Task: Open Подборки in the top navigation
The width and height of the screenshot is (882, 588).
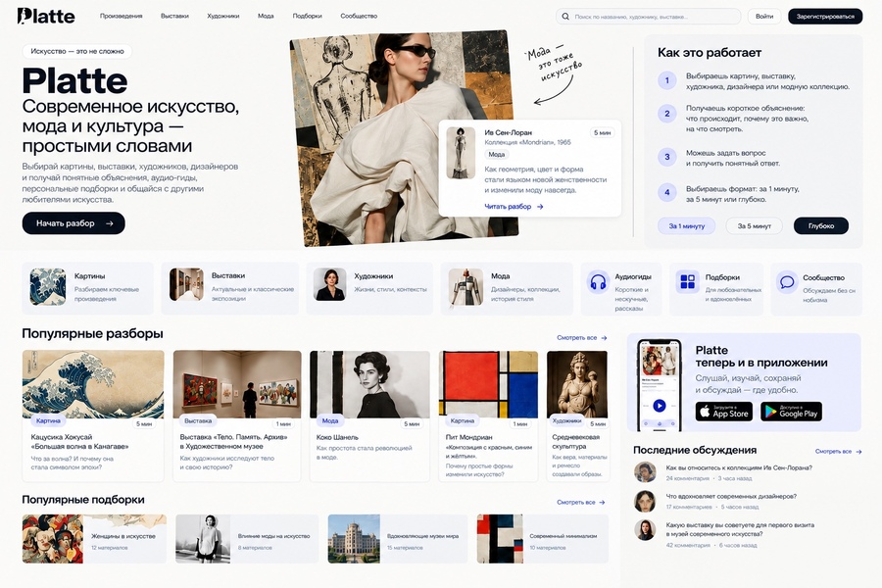Action: click(x=307, y=17)
